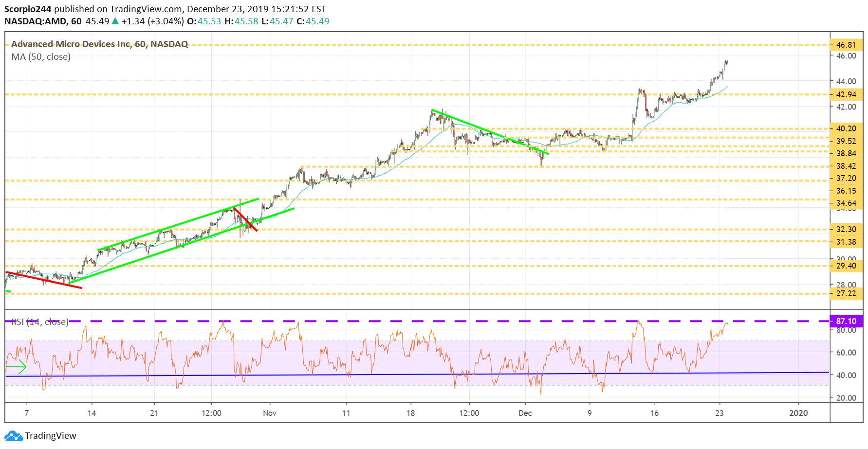This screenshot has width=868, height=449.
Task: Click the '23' date label on the time axis
Action: point(720,413)
